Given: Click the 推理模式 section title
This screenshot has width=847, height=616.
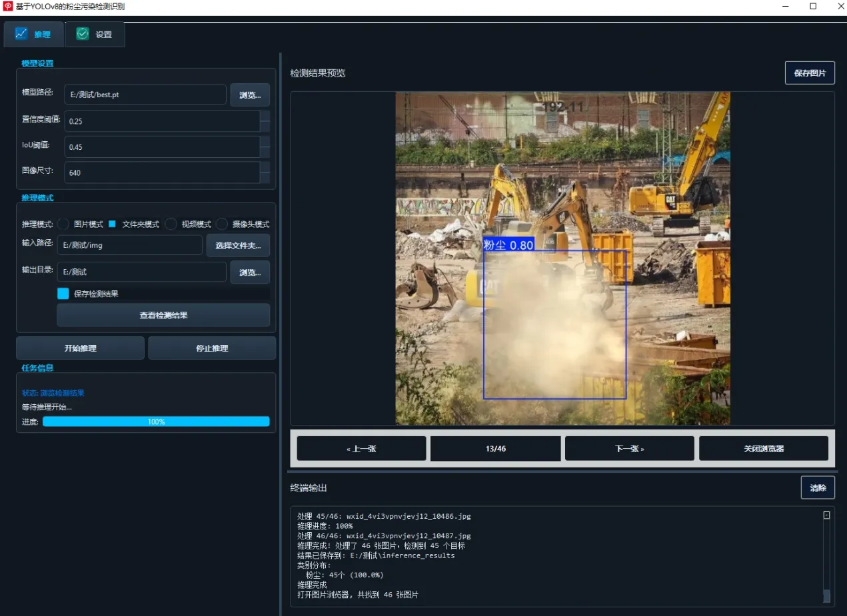Looking at the screenshot, I should (37, 198).
